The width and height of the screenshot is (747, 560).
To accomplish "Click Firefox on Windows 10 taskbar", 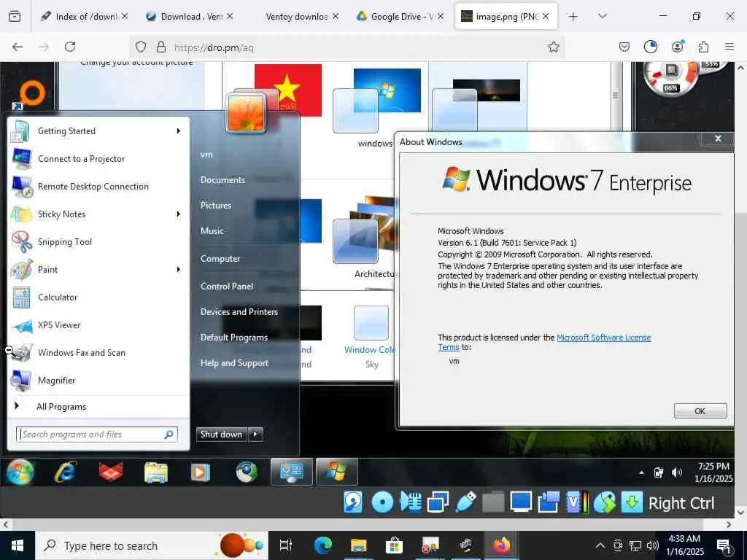I will pyautogui.click(x=501, y=545).
